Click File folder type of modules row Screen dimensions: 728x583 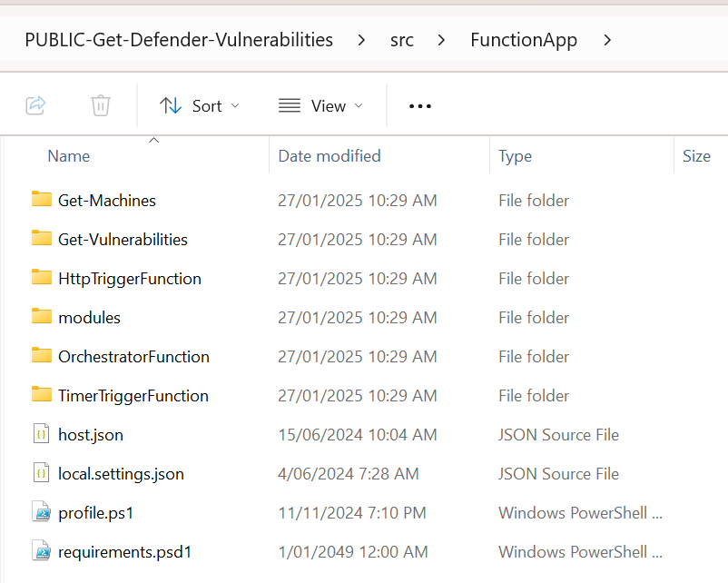click(534, 318)
